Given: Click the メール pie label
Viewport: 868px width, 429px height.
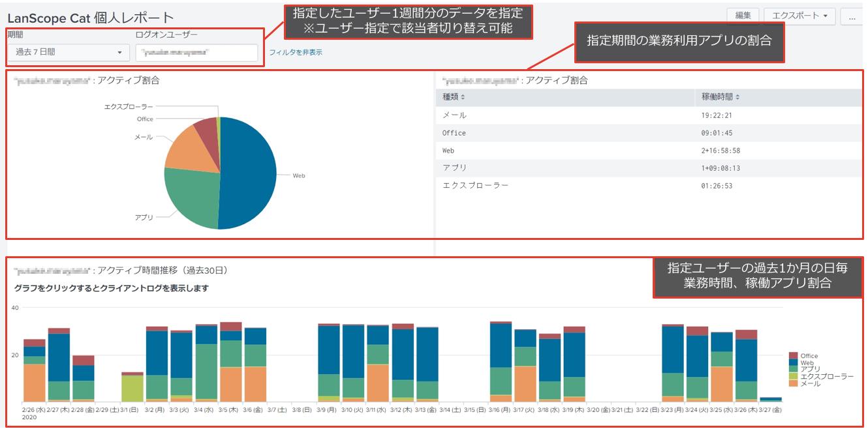Looking at the screenshot, I should (x=144, y=138).
